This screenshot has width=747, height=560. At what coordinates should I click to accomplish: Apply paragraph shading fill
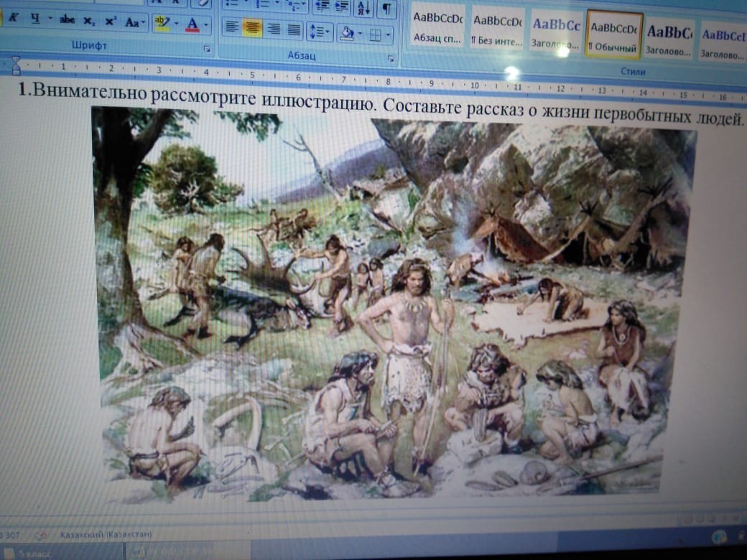(x=348, y=33)
